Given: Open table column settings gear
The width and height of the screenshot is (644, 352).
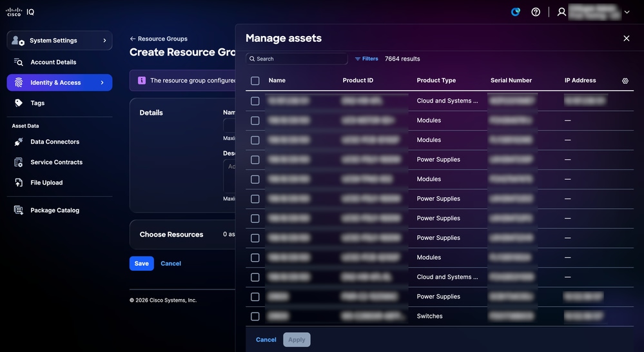Looking at the screenshot, I should [625, 81].
